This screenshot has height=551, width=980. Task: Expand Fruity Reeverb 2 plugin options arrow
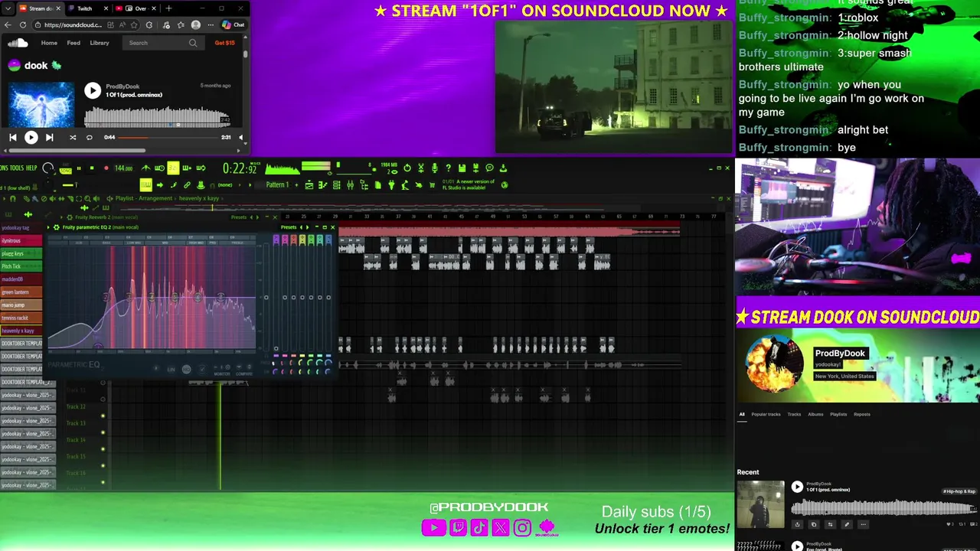tap(61, 217)
